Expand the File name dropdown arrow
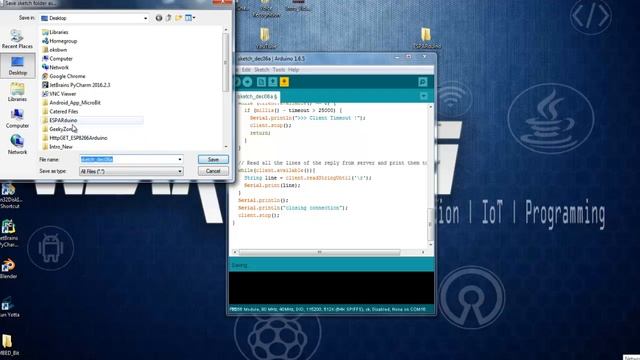 pyautogui.click(x=180, y=159)
